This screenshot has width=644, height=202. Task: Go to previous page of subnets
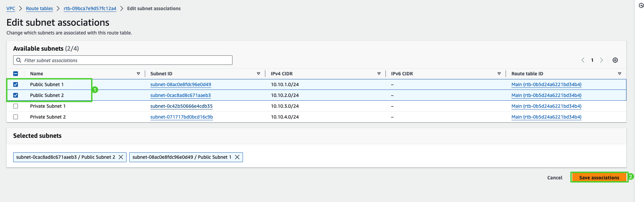tap(583, 60)
